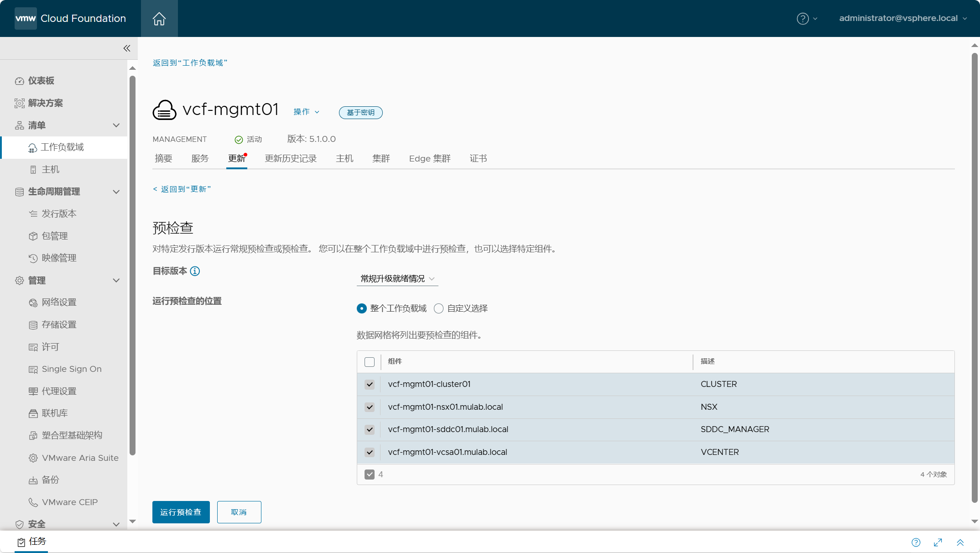980x553 pixels.
Task: Switch to the 更新历史记录 tab
Action: click(x=291, y=159)
